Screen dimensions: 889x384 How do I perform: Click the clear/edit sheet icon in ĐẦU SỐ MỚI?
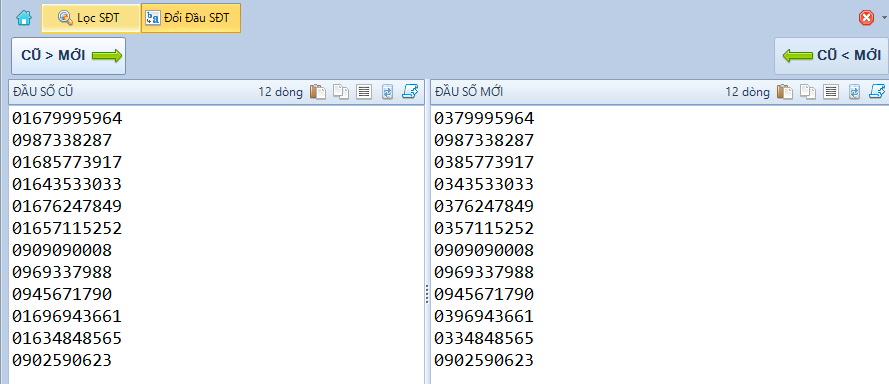[x=877, y=91]
